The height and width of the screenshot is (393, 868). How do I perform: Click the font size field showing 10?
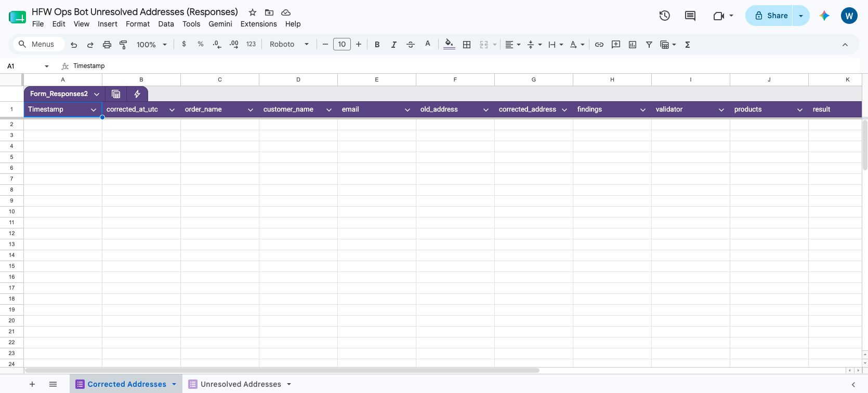[x=341, y=44]
